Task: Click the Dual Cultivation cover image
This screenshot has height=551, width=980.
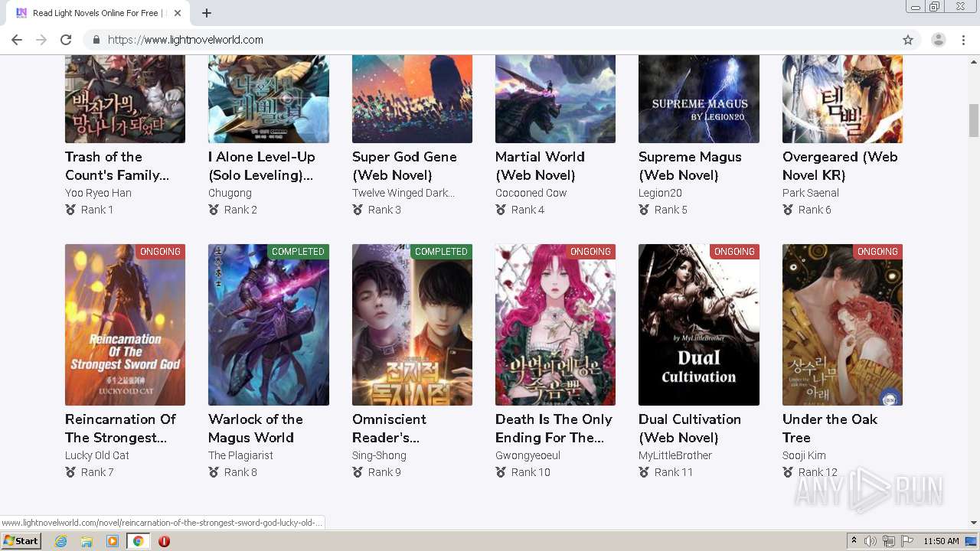Action: (x=699, y=324)
